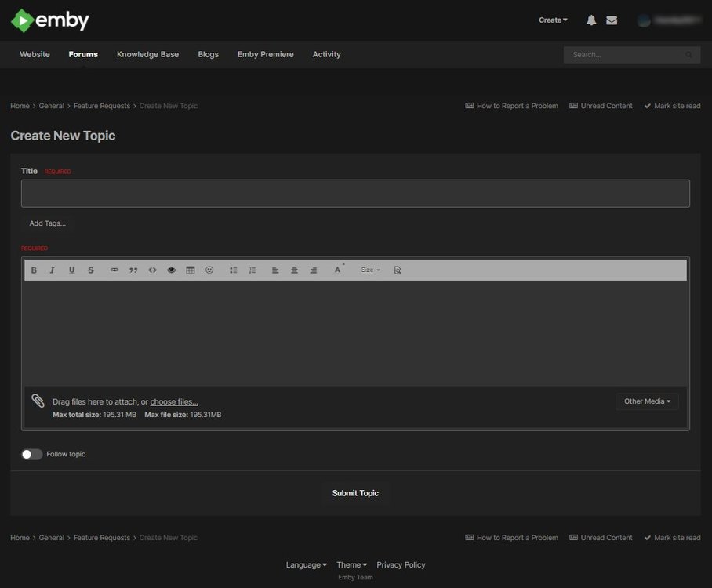Image resolution: width=712 pixels, height=588 pixels.
Task: Click top Mark site read link
Action: (x=672, y=106)
